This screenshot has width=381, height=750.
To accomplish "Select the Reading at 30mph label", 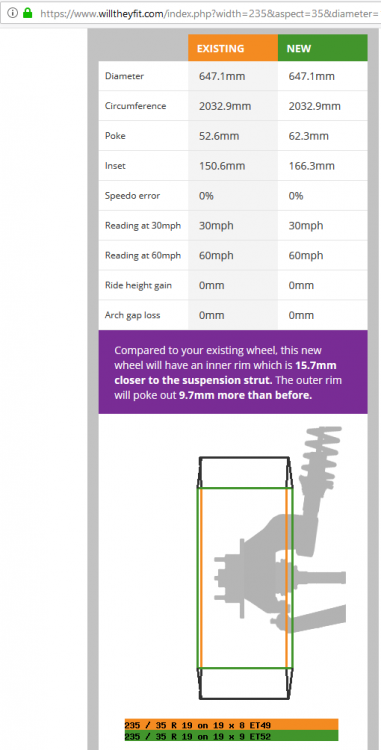I will pyautogui.click(x=143, y=226).
